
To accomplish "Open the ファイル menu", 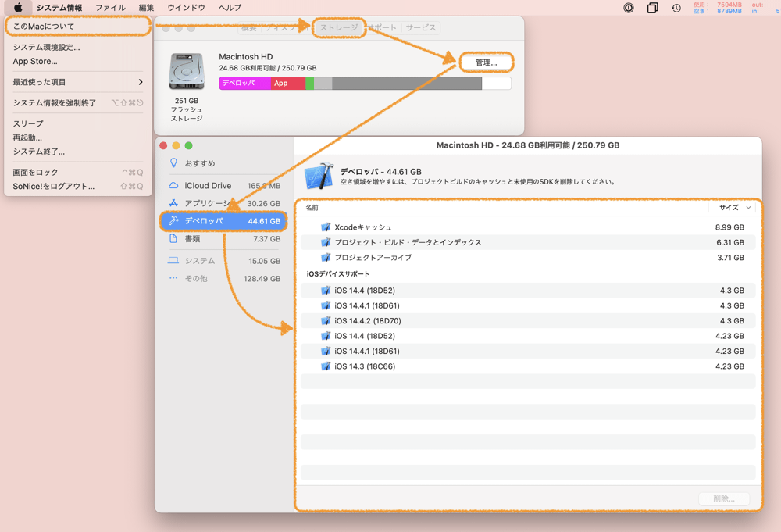I will point(111,8).
